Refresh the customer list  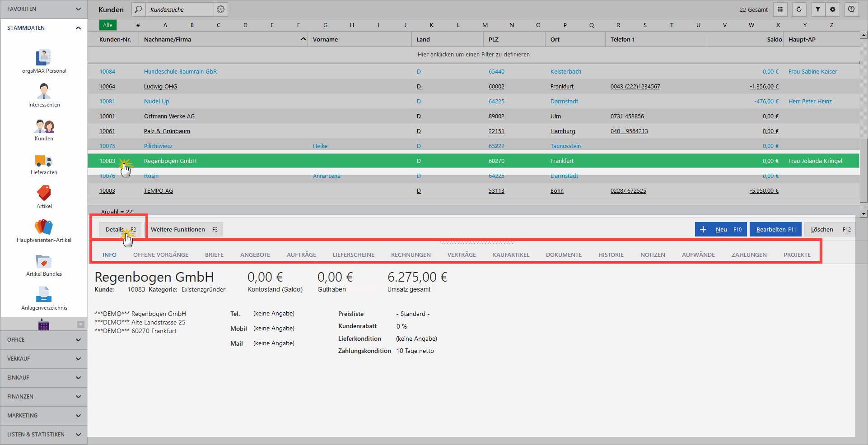[799, 9]
